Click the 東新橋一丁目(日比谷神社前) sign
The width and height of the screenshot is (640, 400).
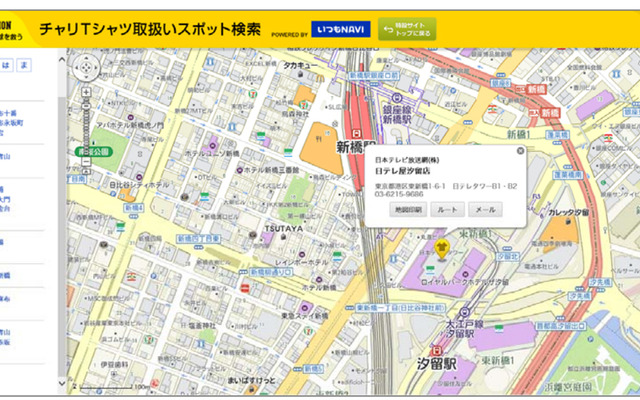point(400,308)
